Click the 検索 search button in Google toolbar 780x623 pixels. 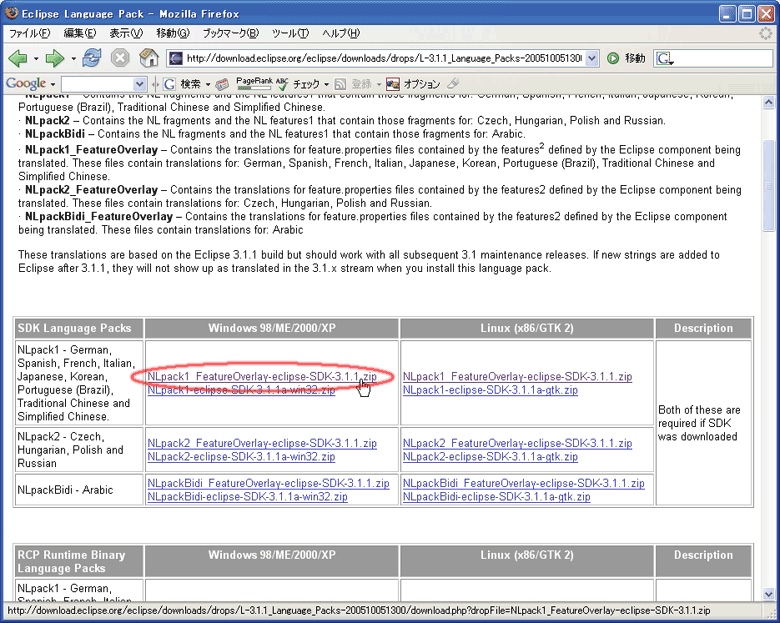[x=191, y=84]
